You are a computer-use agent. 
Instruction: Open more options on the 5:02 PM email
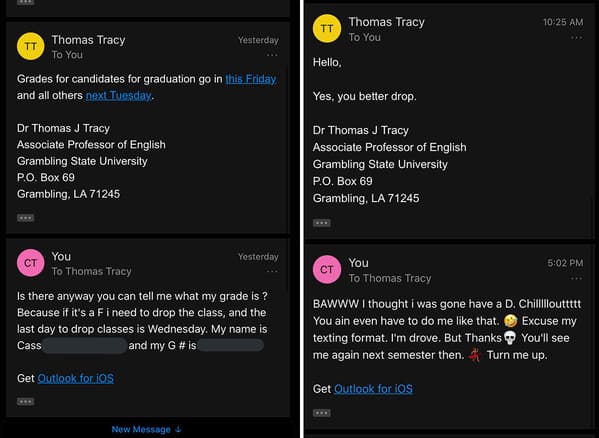tap(576, 278)
